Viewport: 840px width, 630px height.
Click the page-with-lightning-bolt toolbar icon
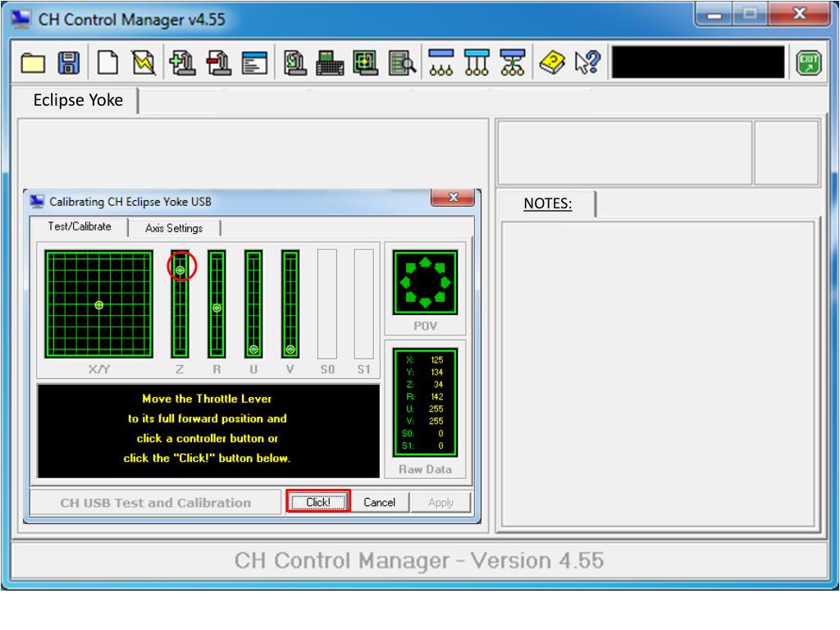click(x=144, y=62)
